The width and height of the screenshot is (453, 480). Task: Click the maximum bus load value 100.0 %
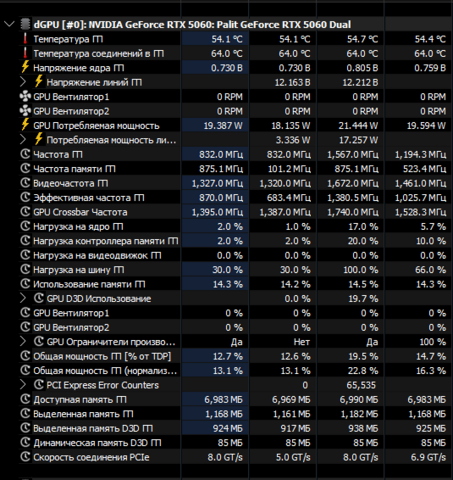[x=361, y=270]
